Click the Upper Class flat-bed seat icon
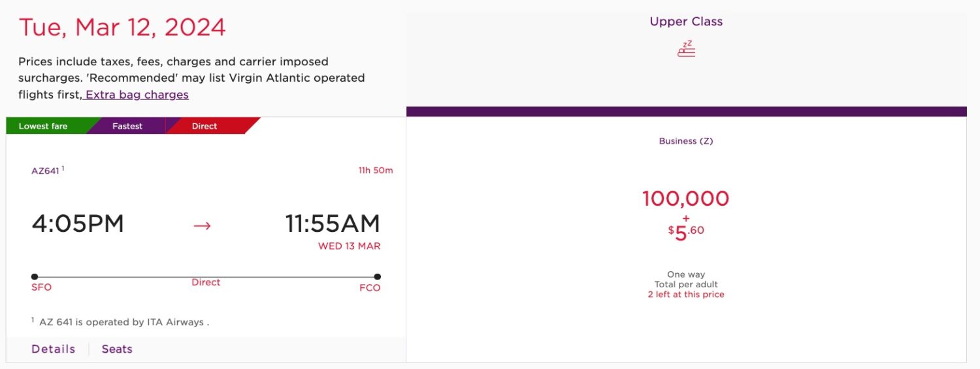The height and width of the screenshot is (369, 980). 686,49
